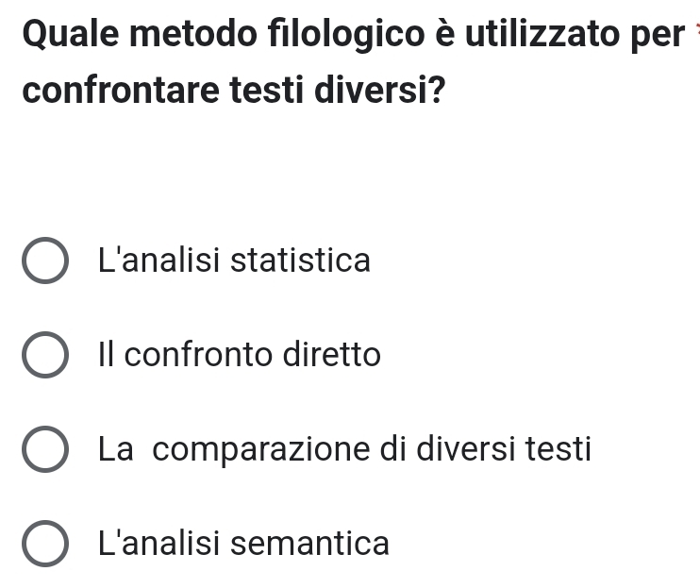Click the "Il confronto diretto" label text
Image resolution: width=700 pixels, height=588 pixels.
pos(239,355)
